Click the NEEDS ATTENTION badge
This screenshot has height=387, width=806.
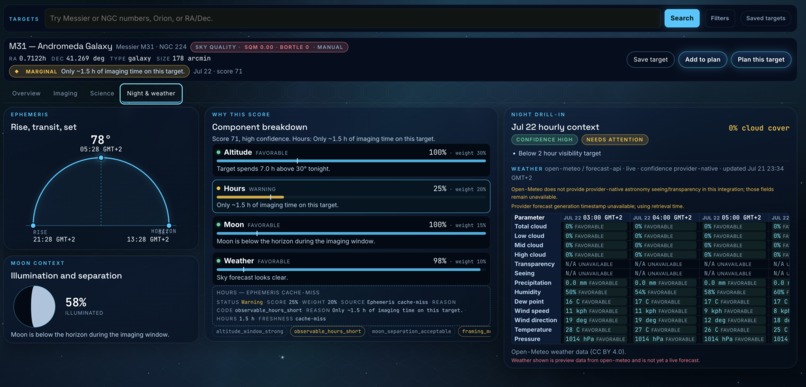pos(615,140)
